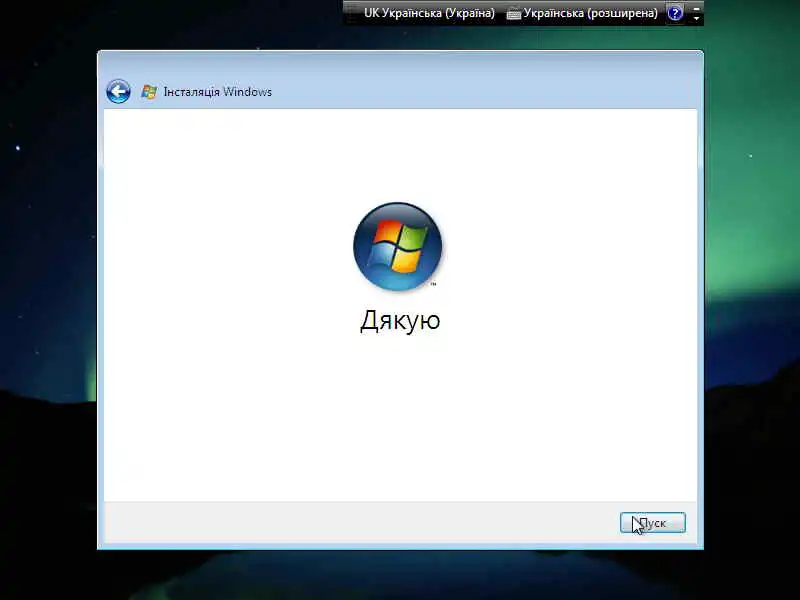This screenshot has height=600, width=800.
Task: Click the Інсталяція Windows title text
Action: click(x=218, y=92)
